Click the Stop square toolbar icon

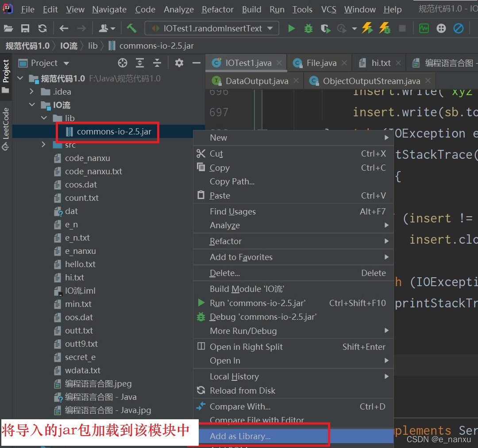pyautogui.click(x=402, y=28)
